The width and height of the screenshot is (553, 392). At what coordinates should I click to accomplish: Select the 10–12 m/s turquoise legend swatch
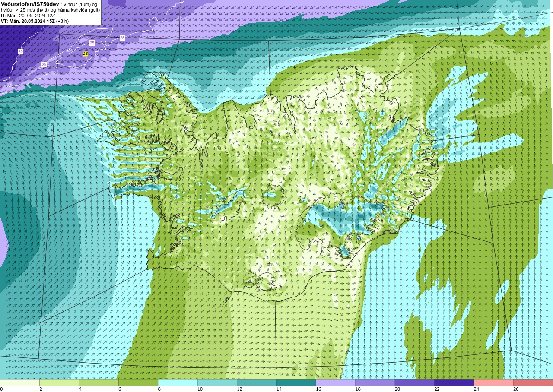pos(217,383)
